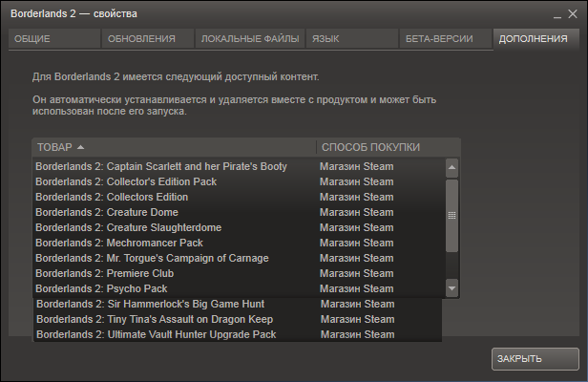Click the scroll down arrow in DLC list
The image size is (588, 382).
coord(452,287)
